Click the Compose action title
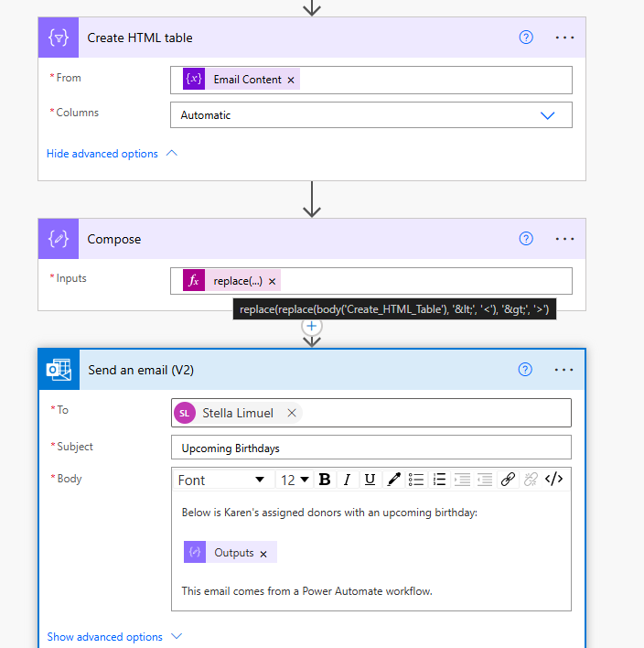This screenshot has width=644, height=648. coord(114,239)
